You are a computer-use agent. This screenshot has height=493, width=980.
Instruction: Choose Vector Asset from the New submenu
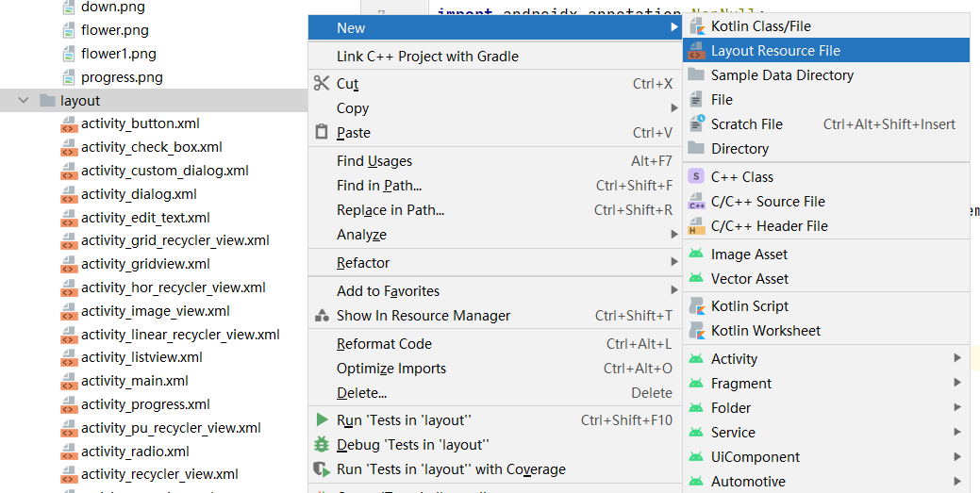pos(750,279)
